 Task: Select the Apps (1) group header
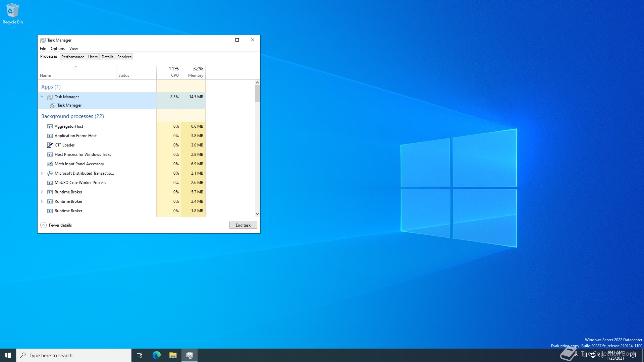pyautogui.click(x=51, y=87)
